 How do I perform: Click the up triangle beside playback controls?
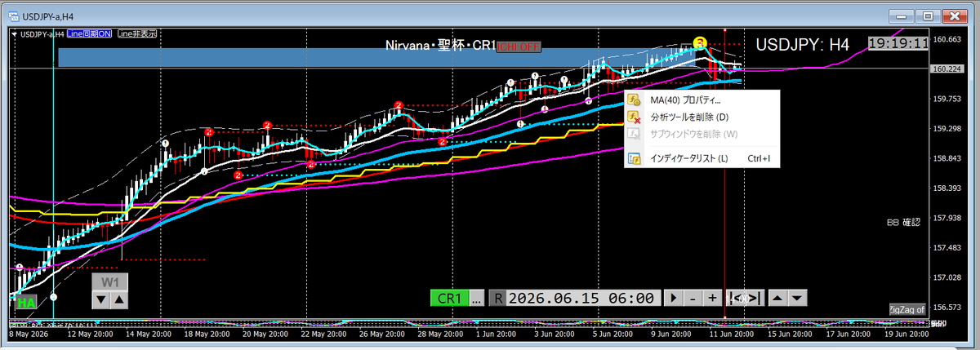coord(778,298)
